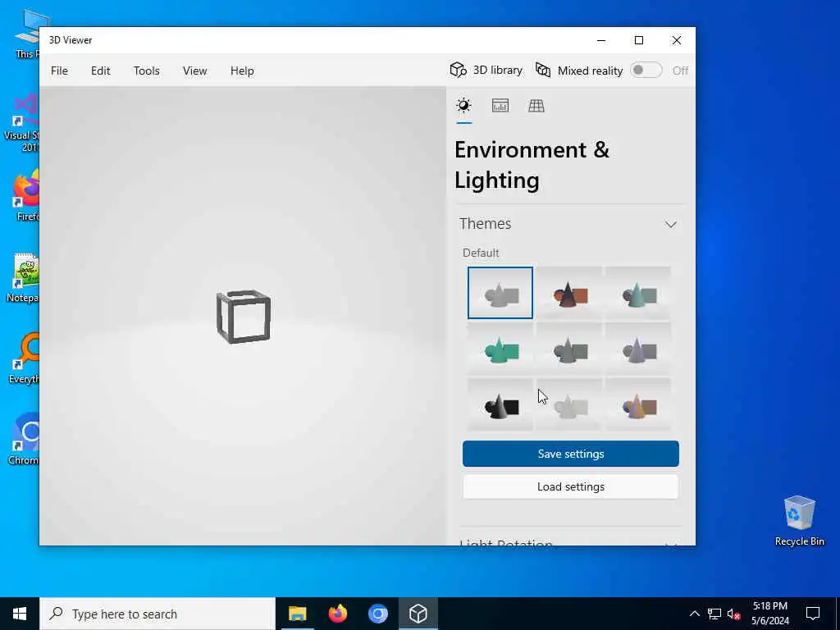840x630 pixels.
Task: Open the Environment & Lighting tab icon
Action: tap(464, 106)
